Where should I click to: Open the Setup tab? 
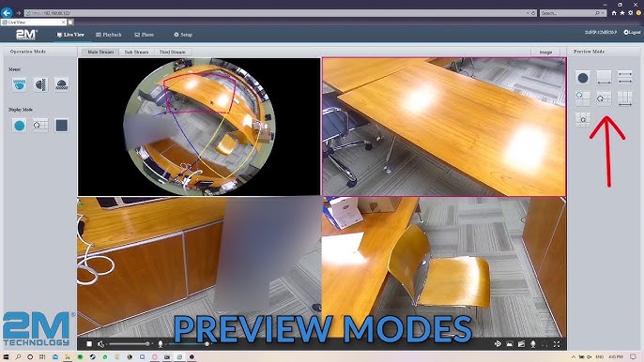click(x=183, y=35)
